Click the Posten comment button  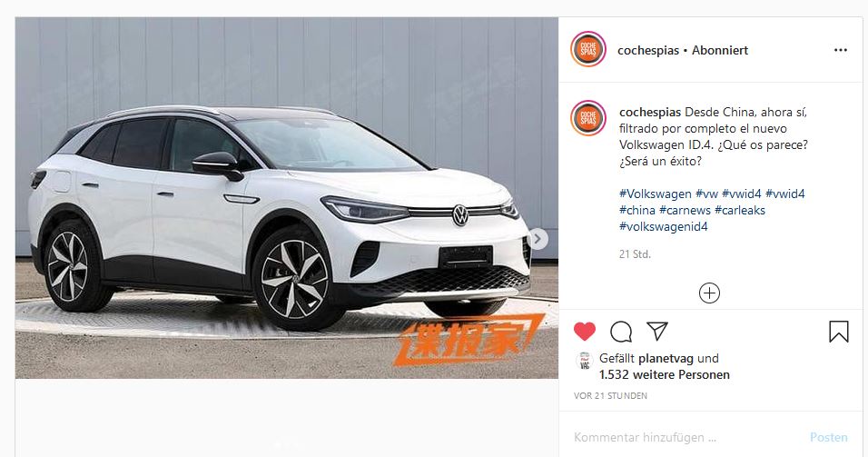(x=829, y=438)
